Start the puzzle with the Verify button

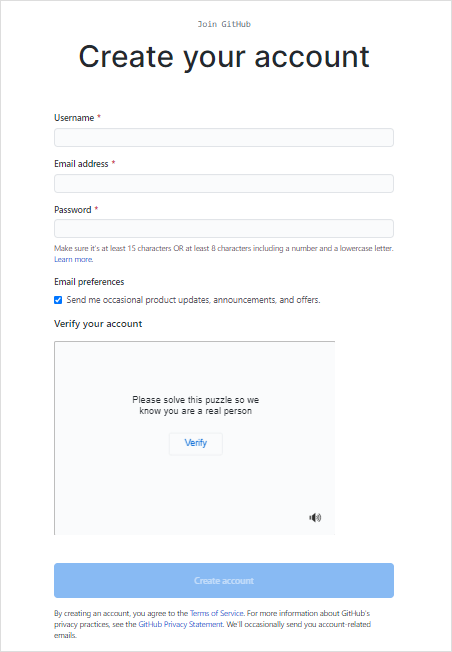tap(195, 443)
